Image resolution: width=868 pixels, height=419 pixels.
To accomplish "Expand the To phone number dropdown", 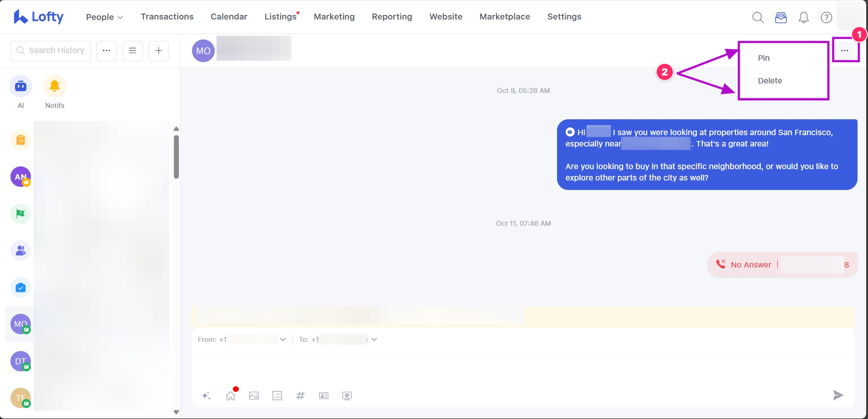I will pos(374,340).
